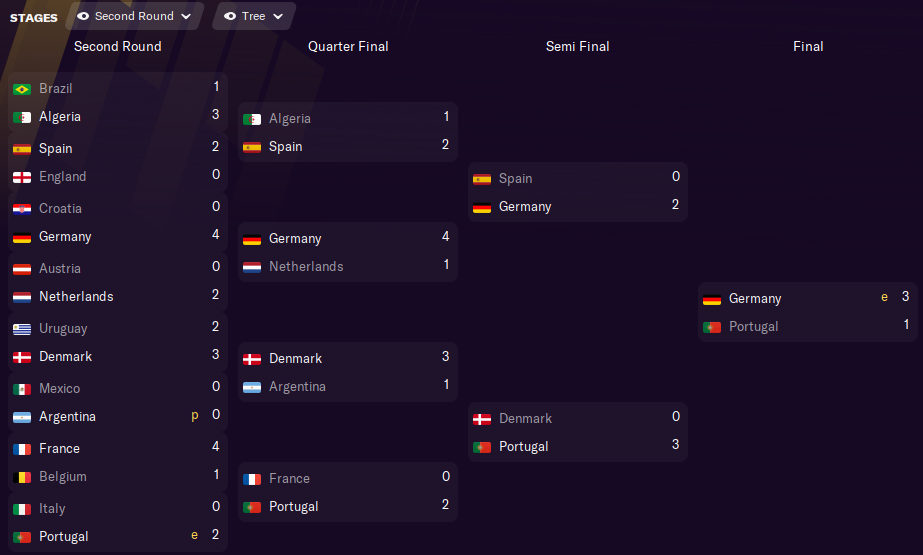
Task: Open the Tree view dropdown chevron
Action: pyautogui.click(x=277, y=16)
